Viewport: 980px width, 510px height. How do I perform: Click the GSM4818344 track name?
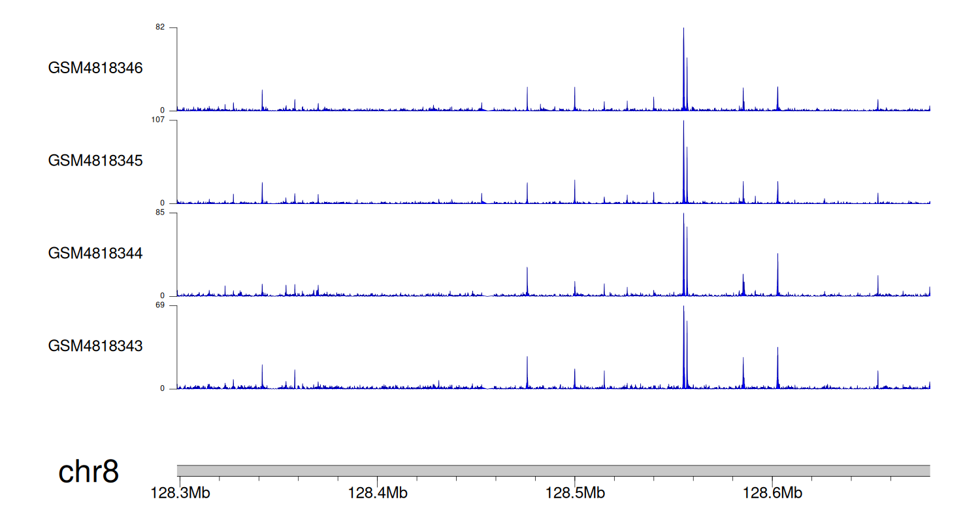(x=95, y=253)
